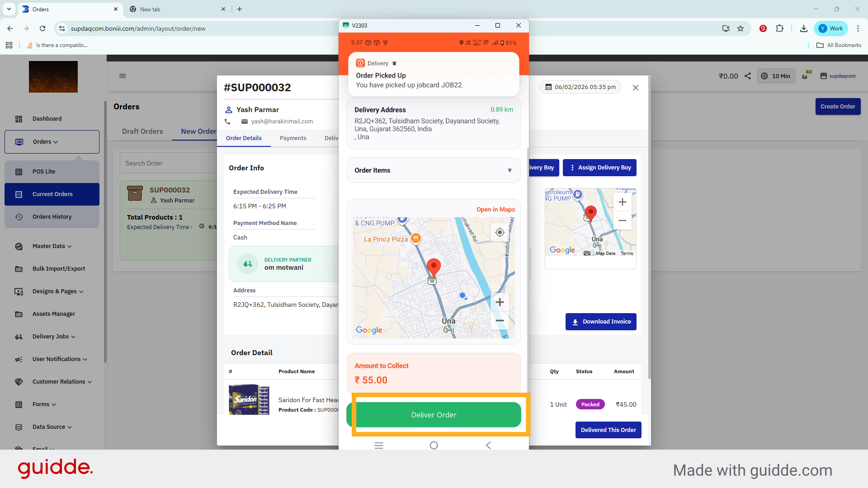Tap the Android back navigation arrow
This screenshot has height=488, width=868.
point(488,446)
